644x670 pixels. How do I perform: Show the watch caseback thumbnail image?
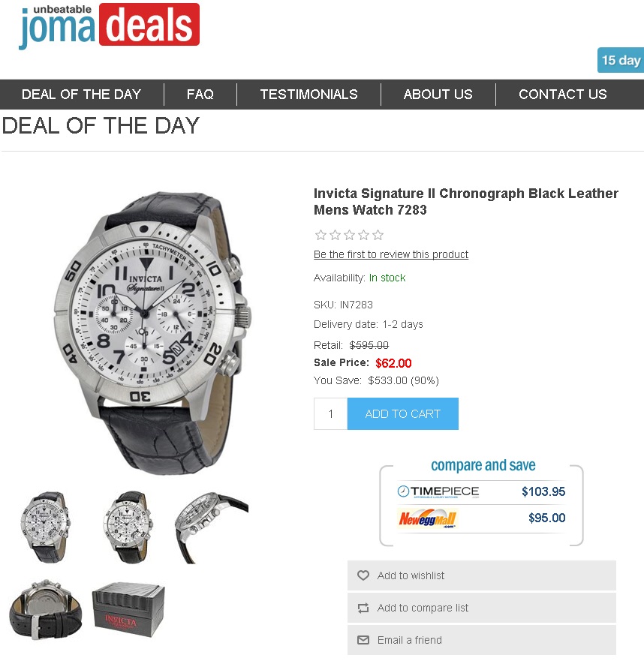pos(46,610)
